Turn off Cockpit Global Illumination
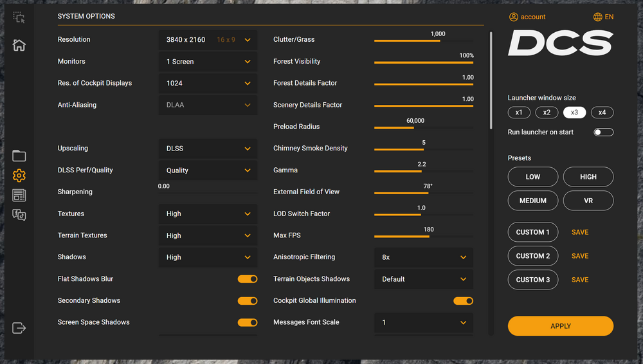Screen dimensions: 643x364 pos(463,301)
